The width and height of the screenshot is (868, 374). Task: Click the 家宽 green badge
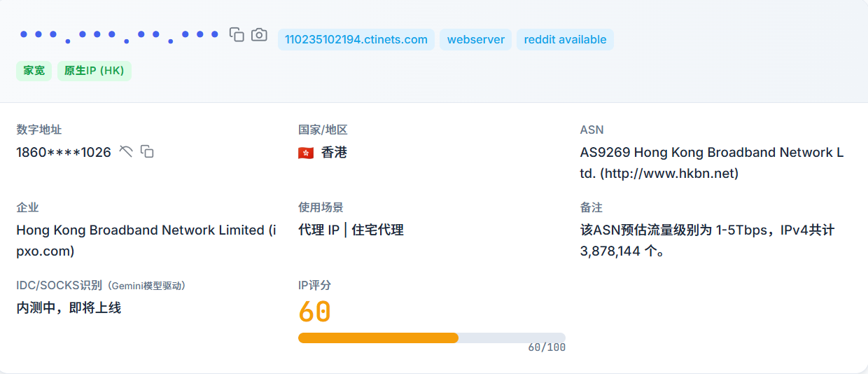point(34,71)
